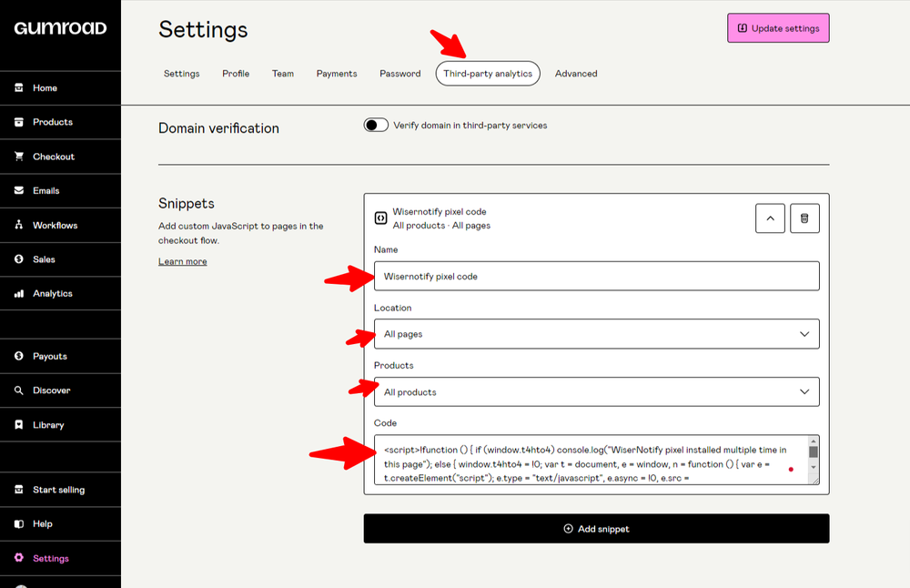Viewport: 910px width, 588px height.
Task: Click the Home icon in sidebar
Action: (x=18, y=88)
